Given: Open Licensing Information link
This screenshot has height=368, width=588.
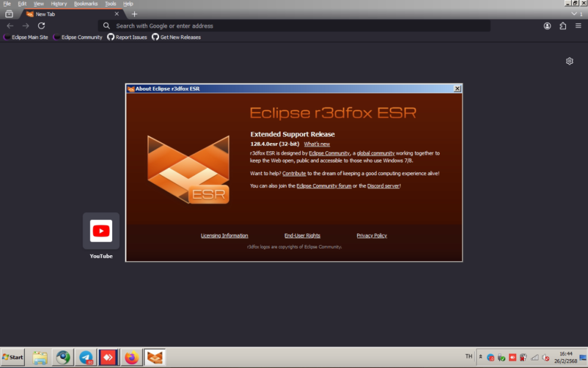Looking at the screenshot, I should [224, 236].
